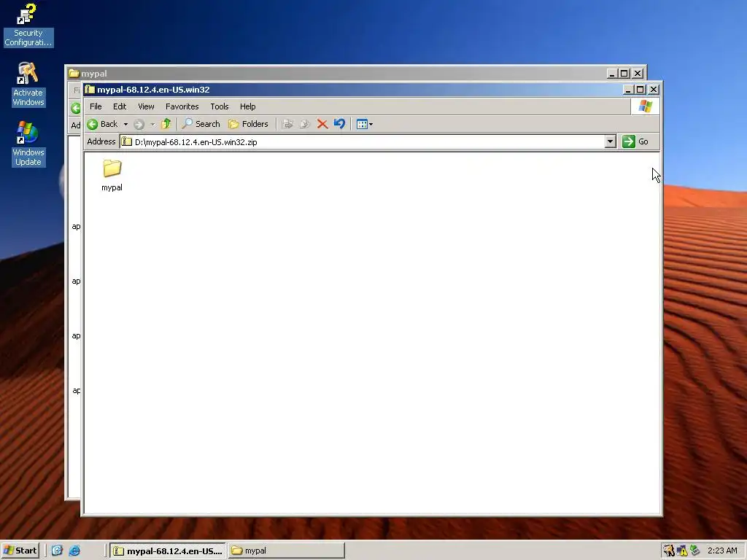Open the Help menu
This screenshot has width=747, height=560.
(248, 106)
